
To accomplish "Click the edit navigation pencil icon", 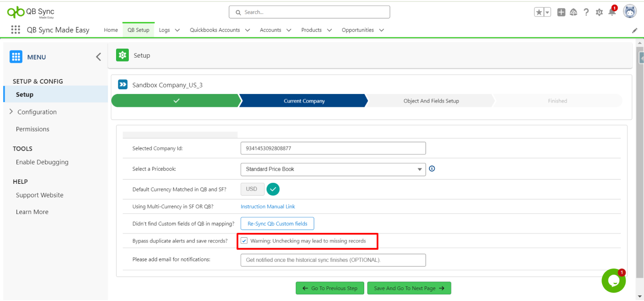I will [x=635, y=30].
